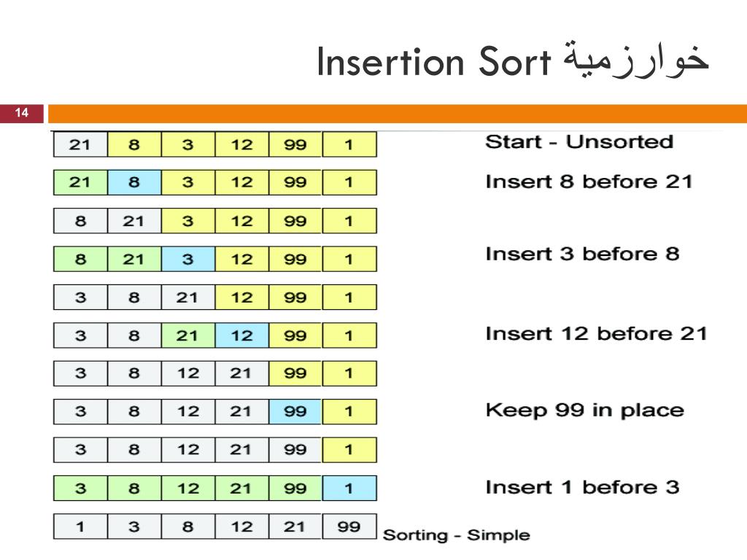Viewport: 747px width, 560px height.
Task: Click cell 1 in the final sorted row
Action: (x=80, y=526)
